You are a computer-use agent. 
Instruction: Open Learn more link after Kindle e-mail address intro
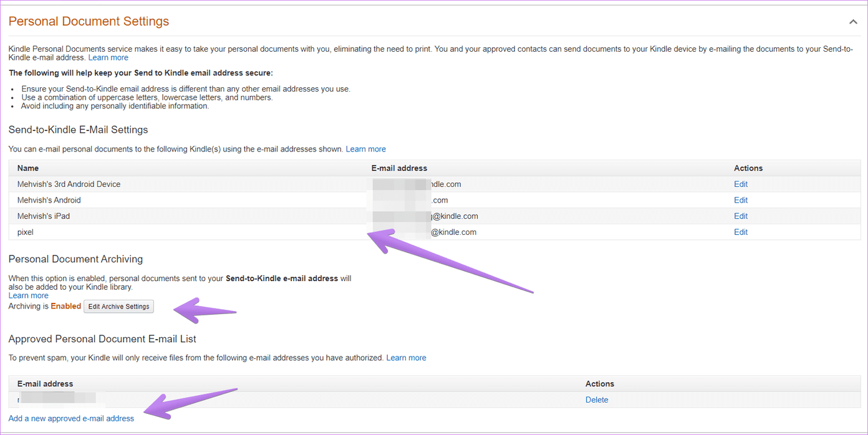(x=109, y=57)
